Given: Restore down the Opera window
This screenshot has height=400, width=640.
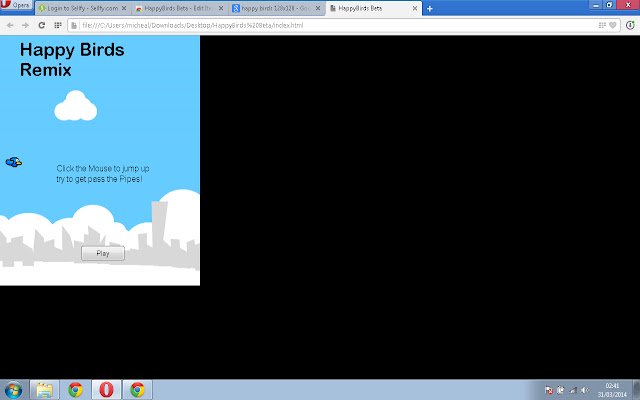Looking at the screenshot, I should [609, 5].
